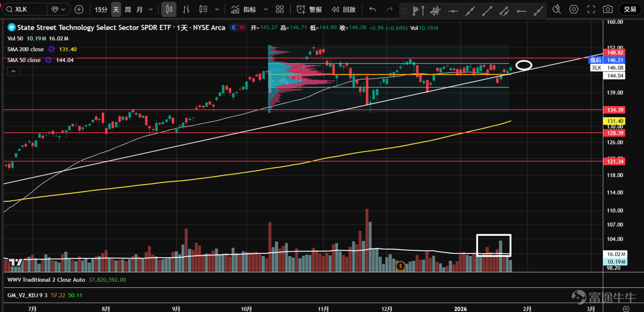The width and height of the screenshot is (644, 312).
Task: Choose the bar chart style
Action: click(186, 9)
